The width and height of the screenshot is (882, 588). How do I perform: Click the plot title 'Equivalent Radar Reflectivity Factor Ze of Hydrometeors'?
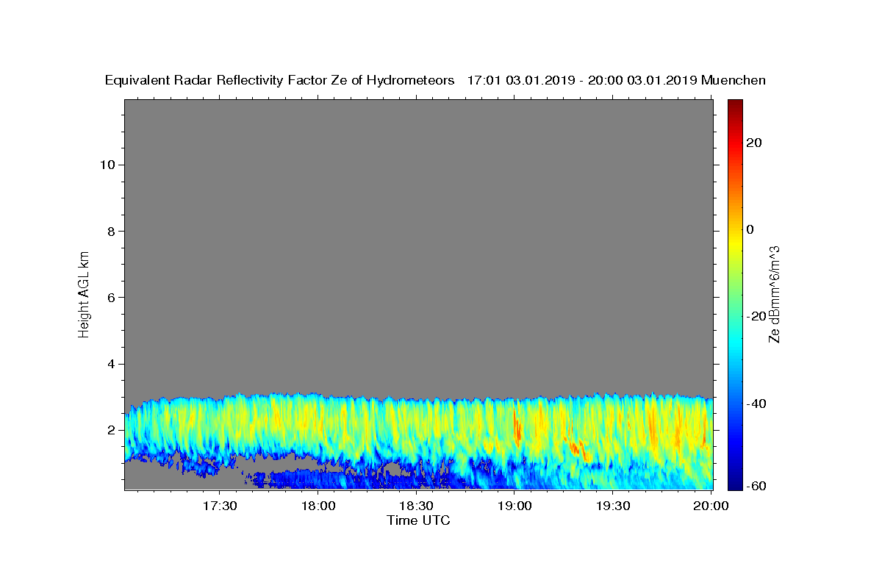pyautogui.click(x=280, y=80)
